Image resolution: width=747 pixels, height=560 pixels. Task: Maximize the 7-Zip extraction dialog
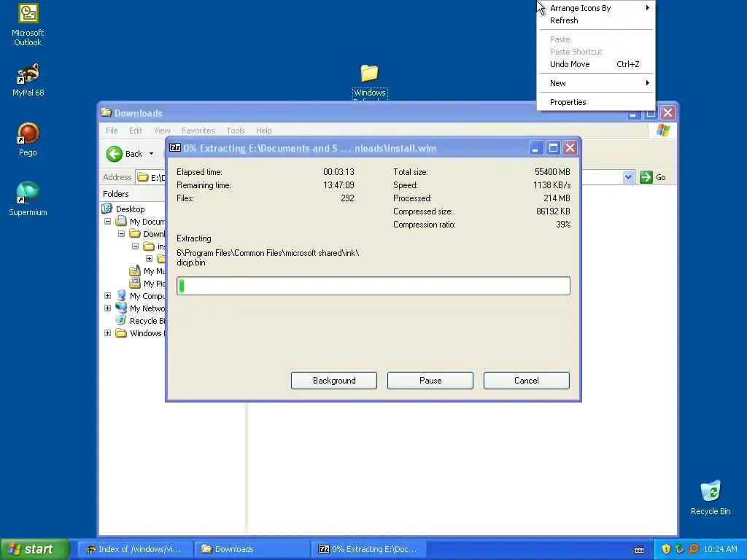coord(553,147)
